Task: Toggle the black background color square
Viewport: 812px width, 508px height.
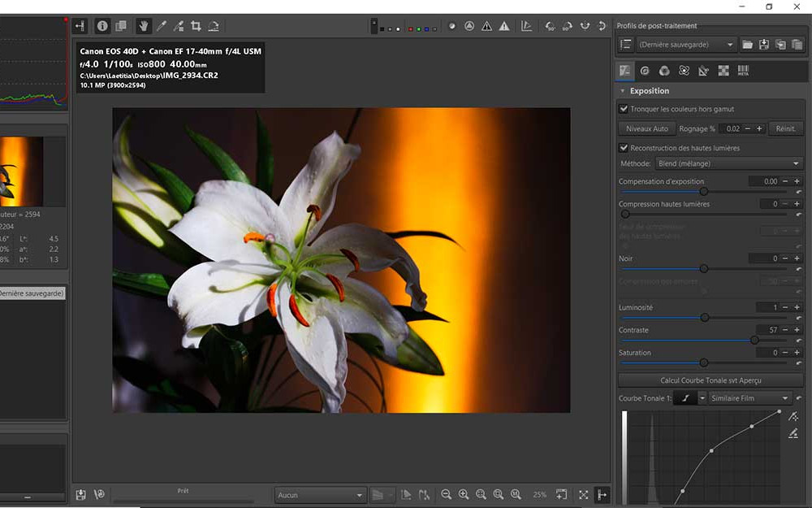Action: (x=382, y=29)
